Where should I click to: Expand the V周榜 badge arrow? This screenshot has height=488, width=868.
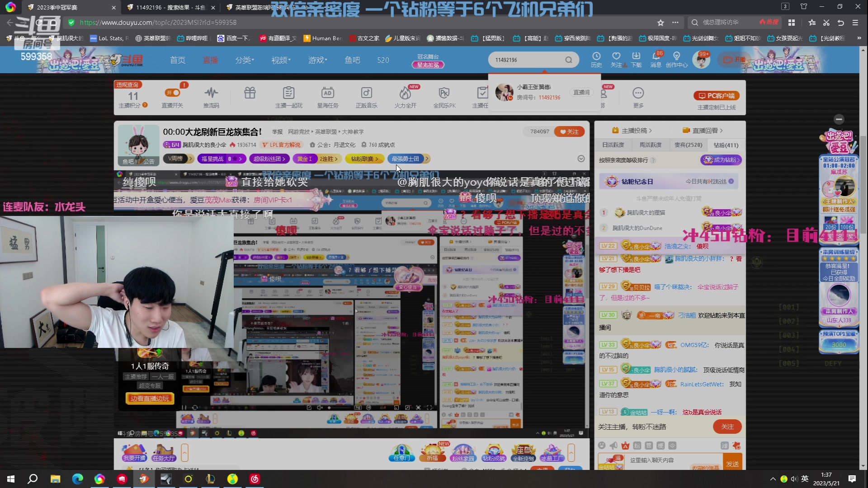191,159
